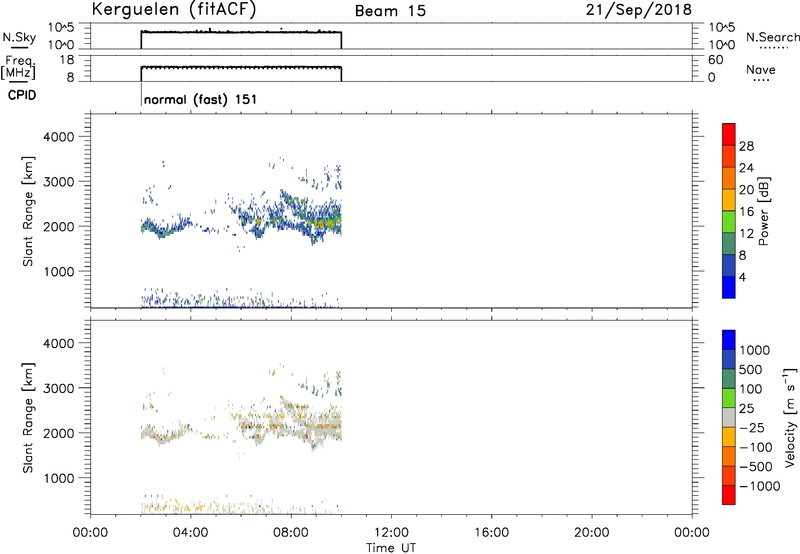Viewport: 800px width, 554px height.
Task: Click the '04:00' time tick label
Action: [x=190, y=533]
